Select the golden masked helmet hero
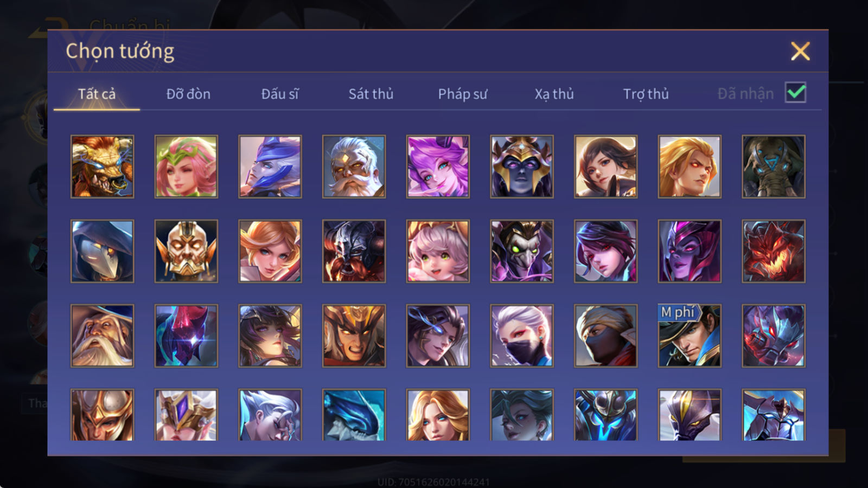The height and width of the screenshot is (488, 868). tap(186, 251)
